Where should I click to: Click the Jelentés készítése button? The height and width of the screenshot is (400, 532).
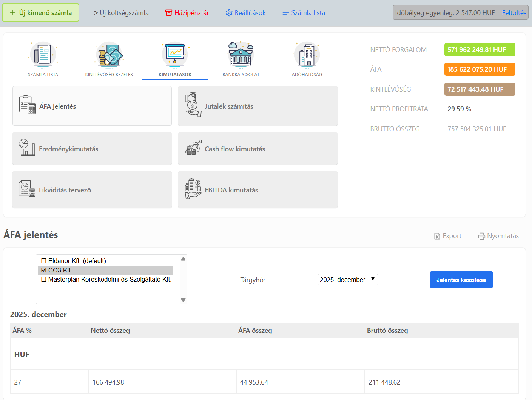click(461, 280)
